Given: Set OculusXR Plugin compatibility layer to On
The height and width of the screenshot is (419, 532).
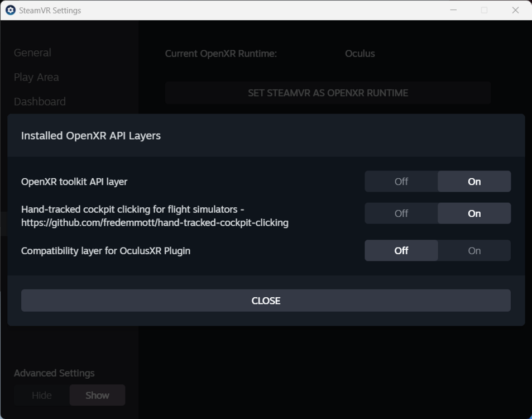Looking at the screenshot, I should (x=474, y=251).
